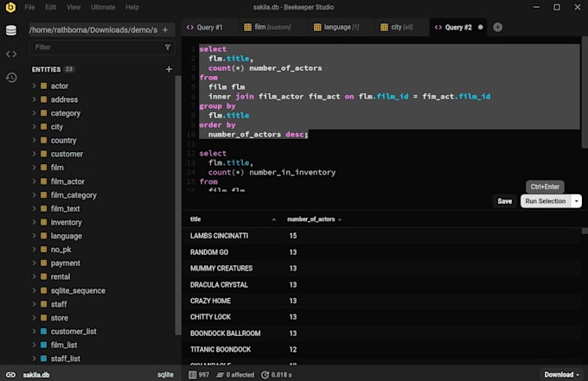The width and height of the screenshot is (588, 381).
Task: Click the connection link icon next to sakila.db
Action: [11, 375]
